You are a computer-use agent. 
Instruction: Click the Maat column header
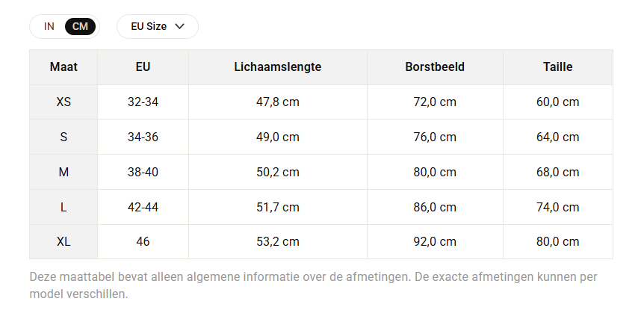[64, 67]
